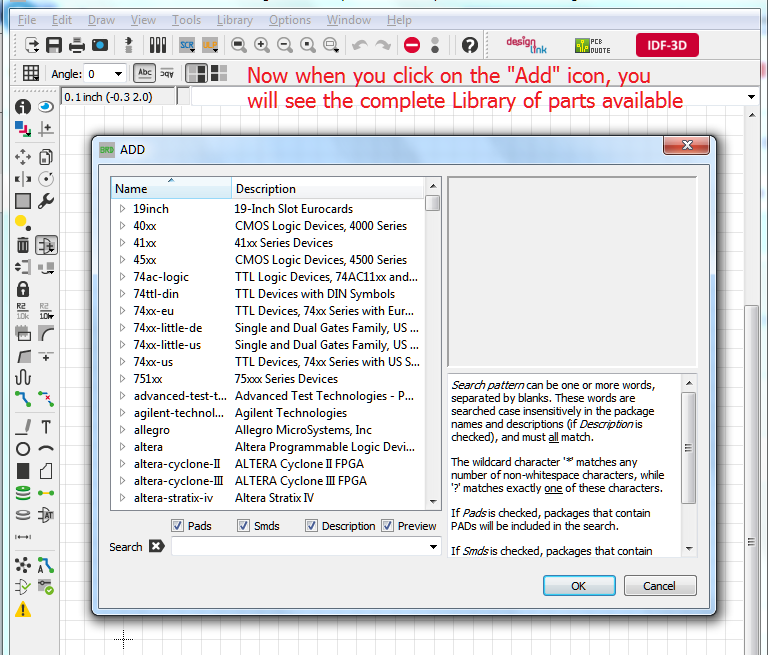The height and width of the screenshot is (655, 768).
Task: Toggle the Pads checkbox
Action: pos(177,526)
